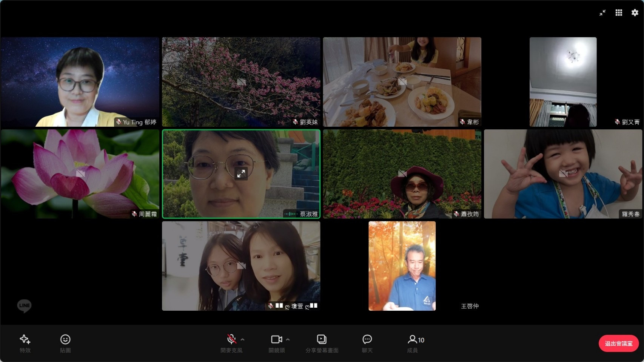Select 周麗霜 lotus flower tile
This screenshot has height=362, width=644.
(x=80, y=174)
